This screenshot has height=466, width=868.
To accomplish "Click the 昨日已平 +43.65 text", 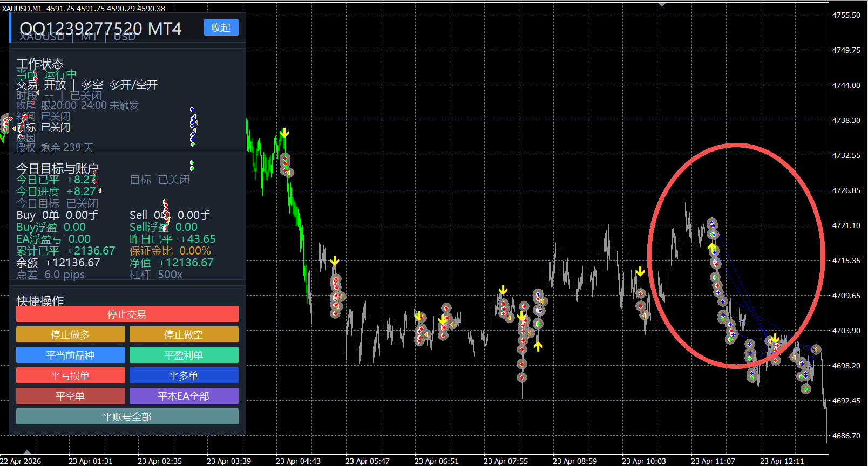I will point(173,239).
